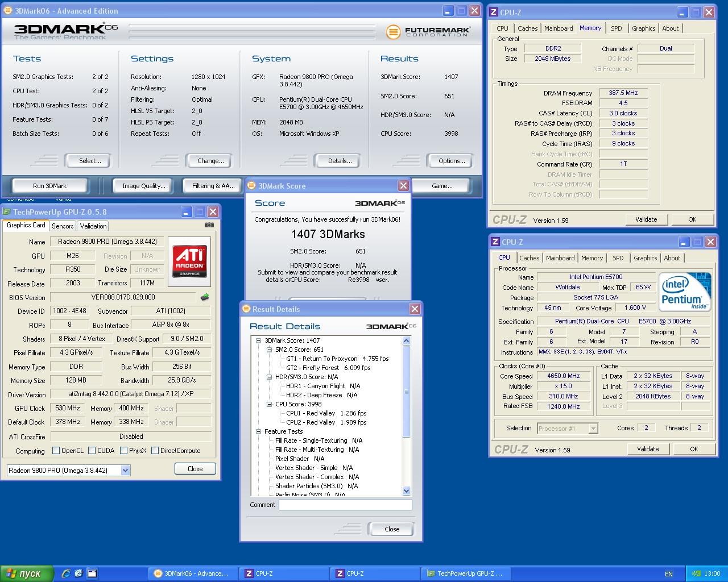728x582 pixels.
Task: Click the BIOS save chip icon in GPU-Z
Action: (205, 297)
